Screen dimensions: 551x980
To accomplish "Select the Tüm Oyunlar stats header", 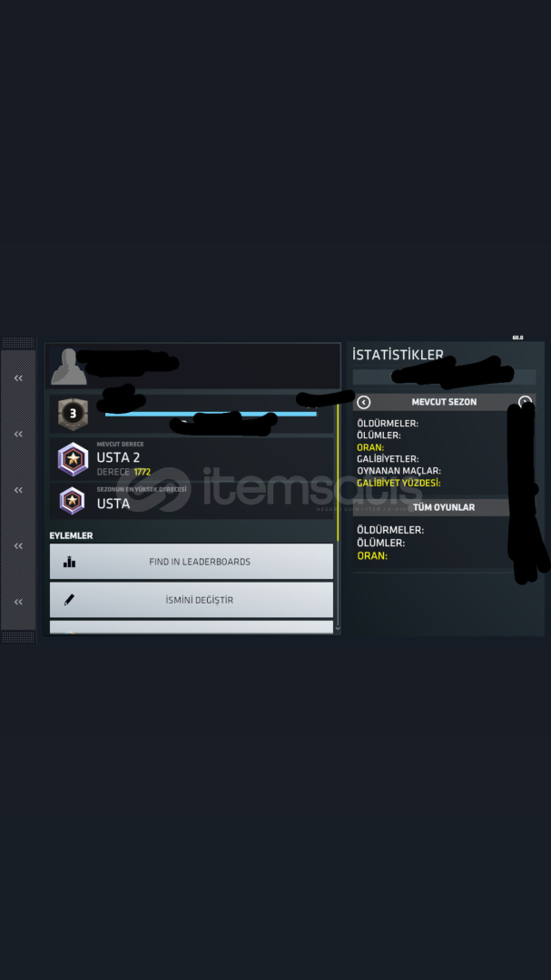I will tap(444, 507).
